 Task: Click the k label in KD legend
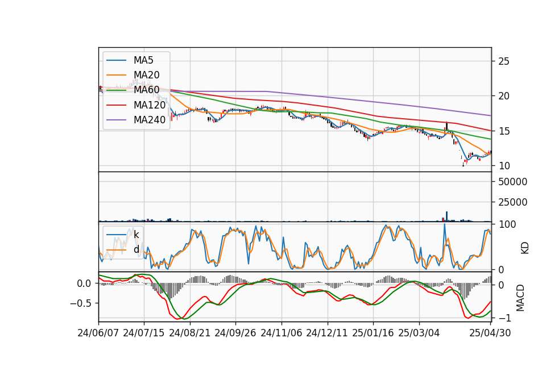(x=136, y=235)
